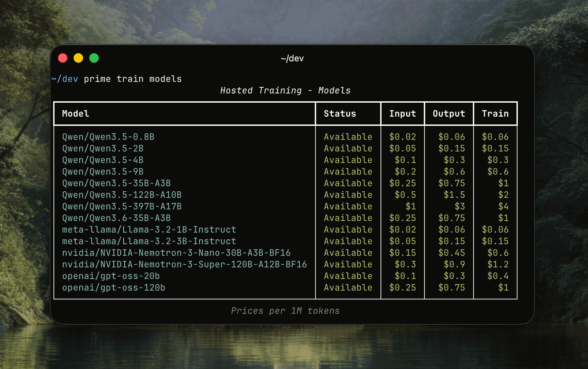Click the 'Prices per 1M tokens' footer note
The image size is (588, 369).
pos(285,311)
